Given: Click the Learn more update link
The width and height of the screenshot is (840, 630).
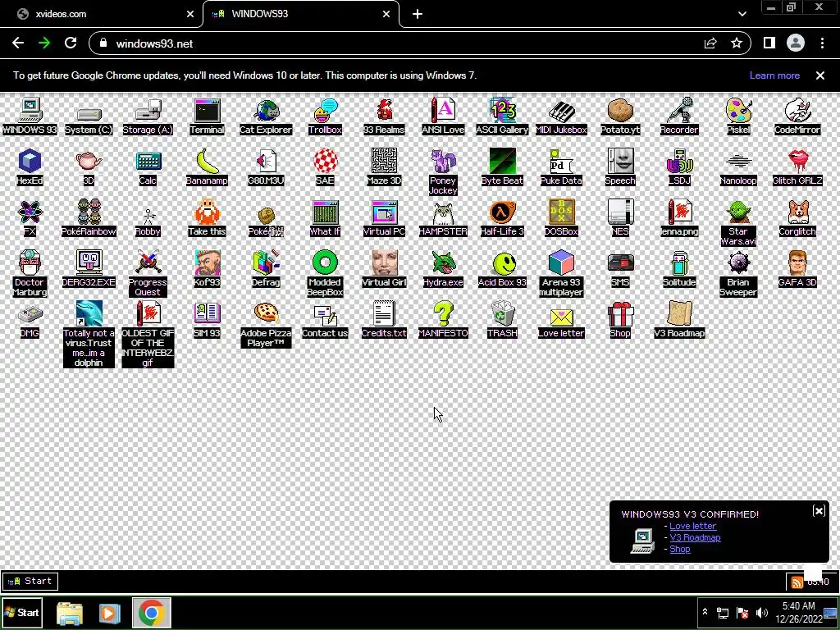Looking at the screenshot, I should 774,75.
